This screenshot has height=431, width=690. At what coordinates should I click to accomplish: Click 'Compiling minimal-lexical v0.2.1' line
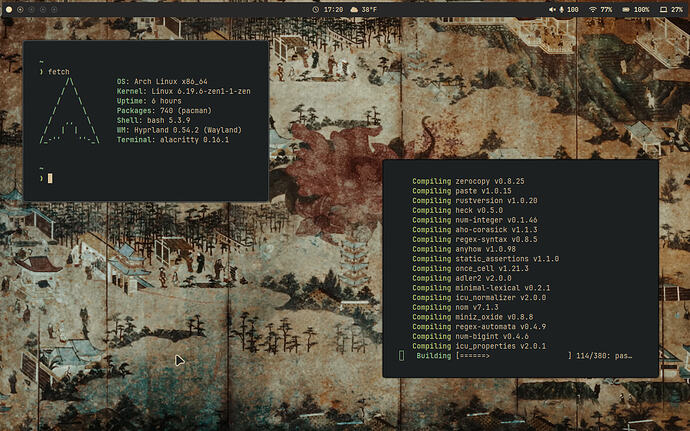click(x=481, y=287)
